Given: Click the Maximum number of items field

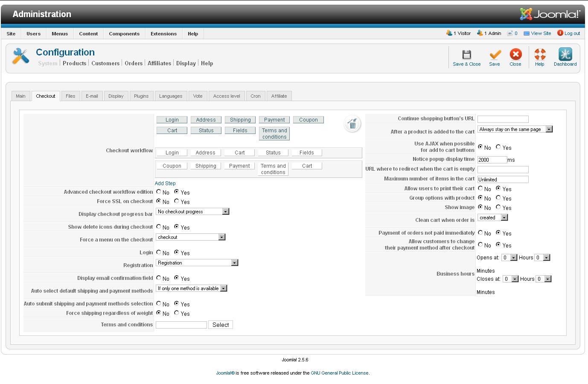Looking at the screenshot, I should 503,179.
